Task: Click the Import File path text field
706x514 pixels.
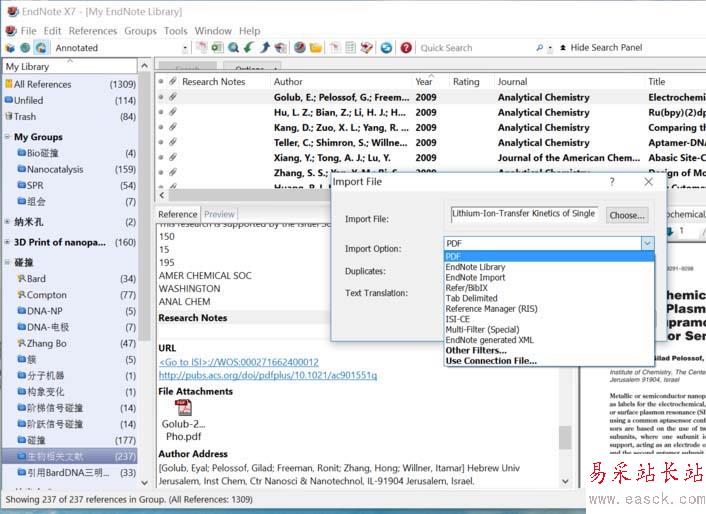Action: [525, 214]
